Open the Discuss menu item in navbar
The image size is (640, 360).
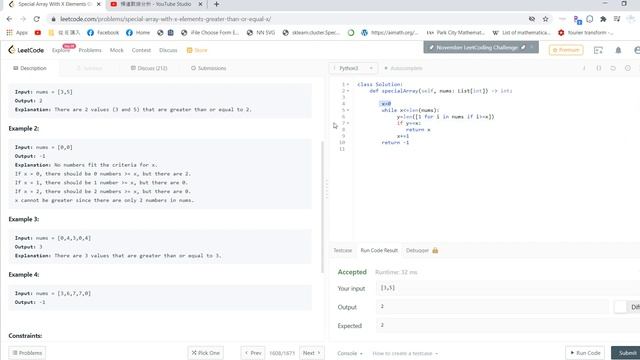tap(168, 50)
